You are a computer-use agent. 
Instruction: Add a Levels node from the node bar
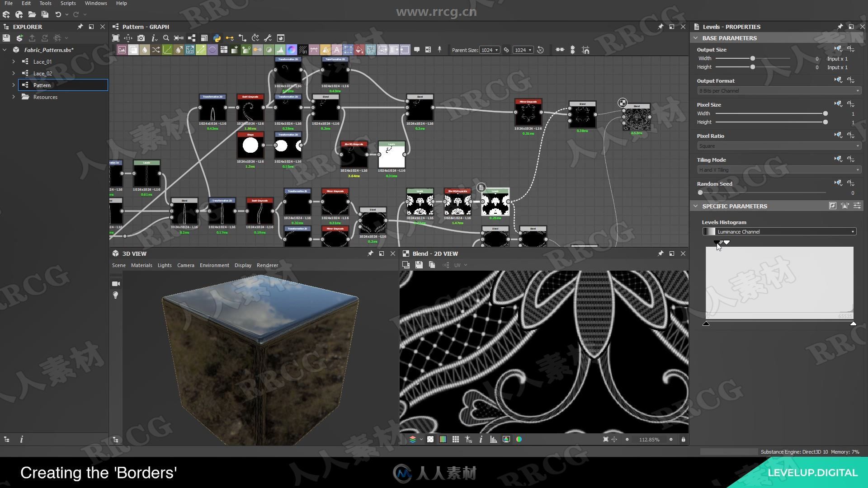coord(280,50)
